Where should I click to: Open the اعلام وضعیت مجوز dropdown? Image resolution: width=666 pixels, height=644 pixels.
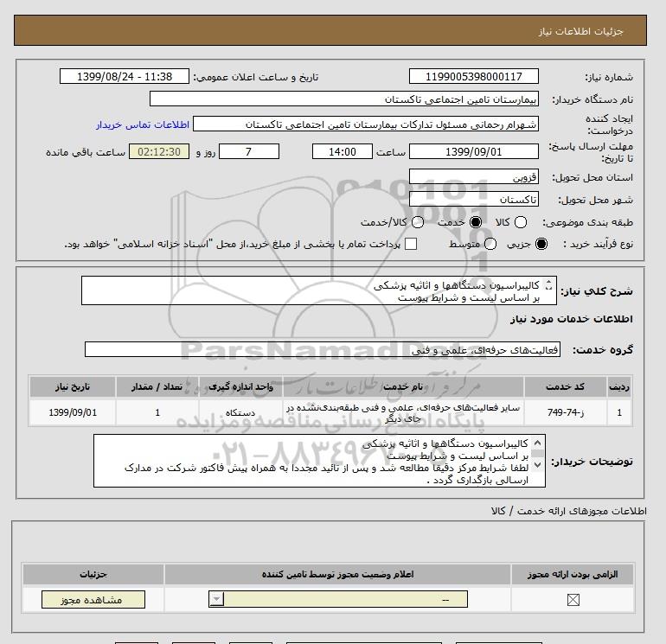click(x=338, y=599)
